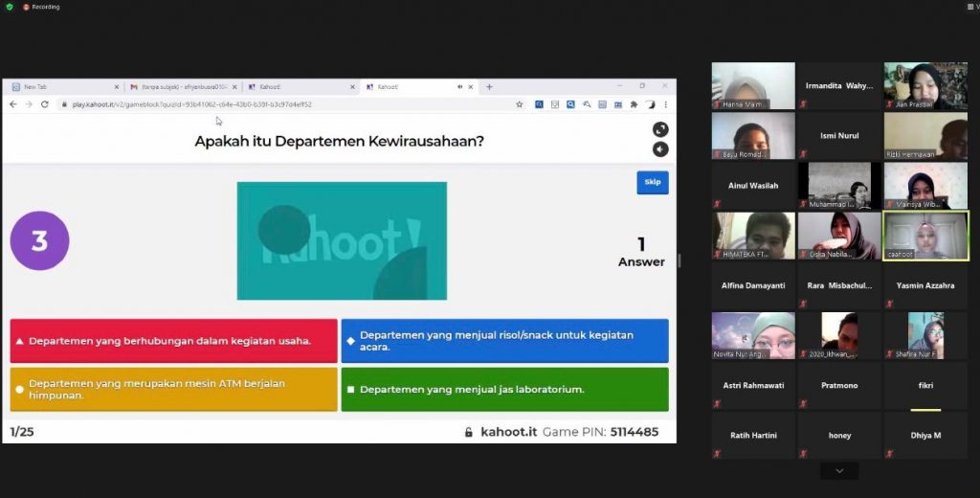Click the '1/25' question counter
The image size is (980, 498).
click(22, 432)
